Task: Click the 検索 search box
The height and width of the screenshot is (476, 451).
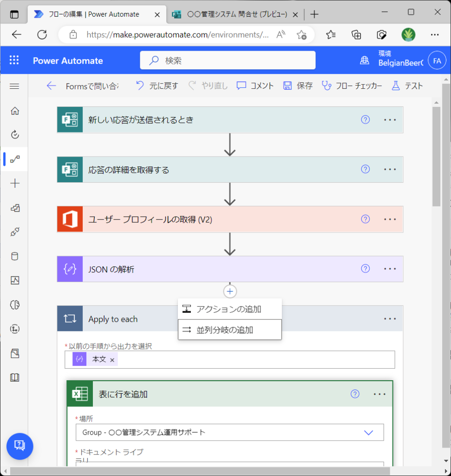Action: (x=228, y=60)
